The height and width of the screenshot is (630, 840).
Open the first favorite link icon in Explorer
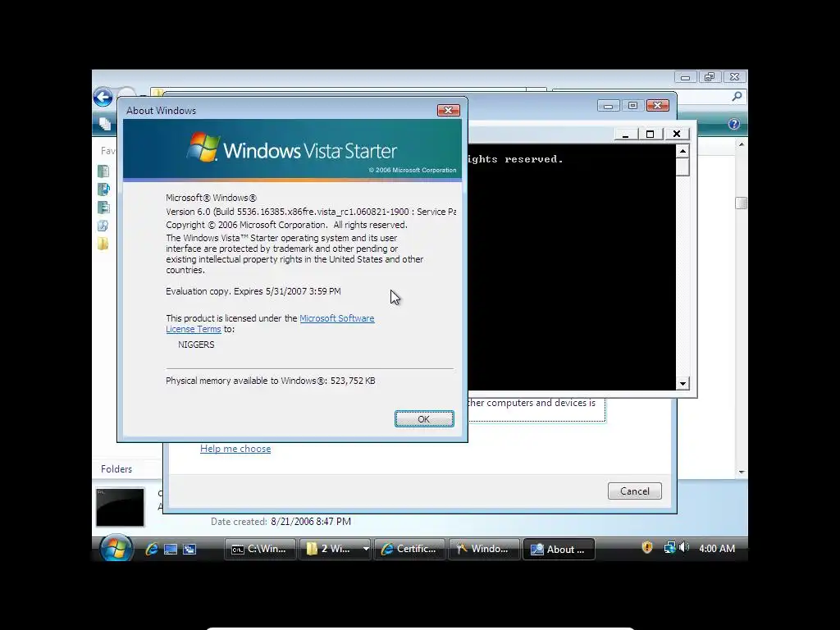click(x=103, y=171)
